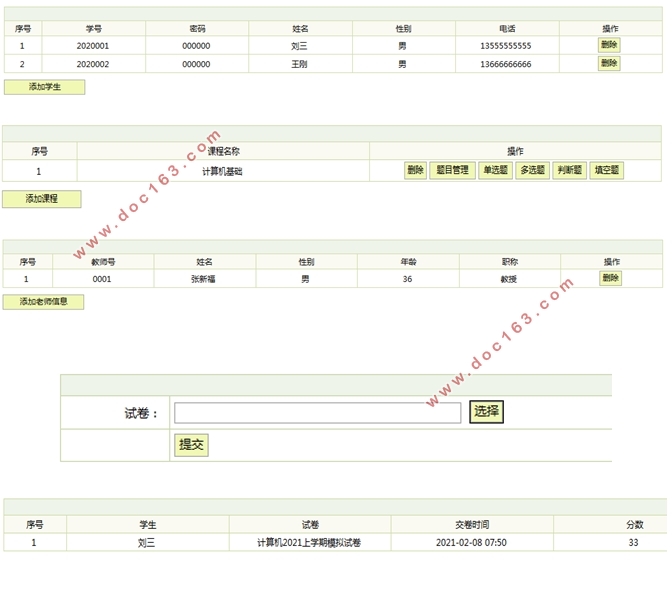Delete the 计算机基础 course
This screenshot has height=609, width=672.
tap(415, 171)
